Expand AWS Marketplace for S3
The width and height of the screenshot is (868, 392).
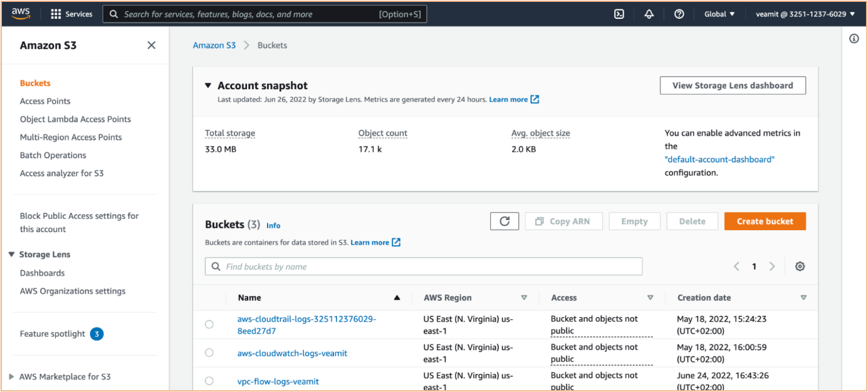coord(12,376)
